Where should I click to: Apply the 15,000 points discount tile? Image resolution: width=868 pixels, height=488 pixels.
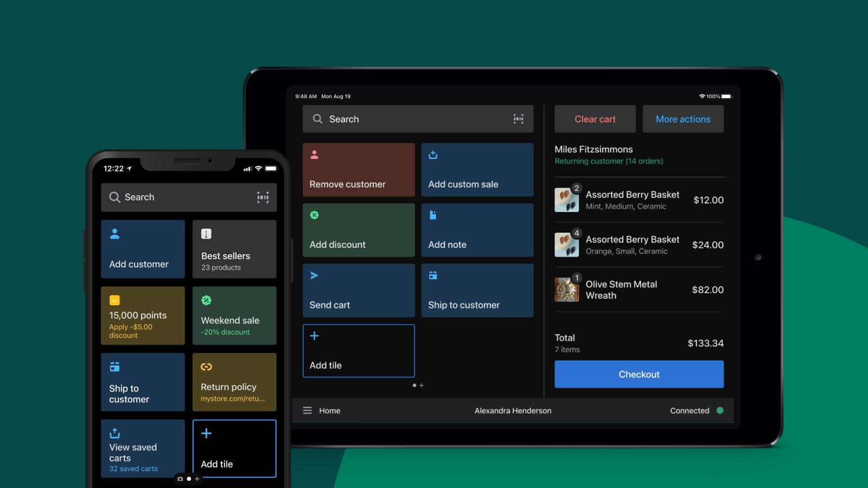143,316
